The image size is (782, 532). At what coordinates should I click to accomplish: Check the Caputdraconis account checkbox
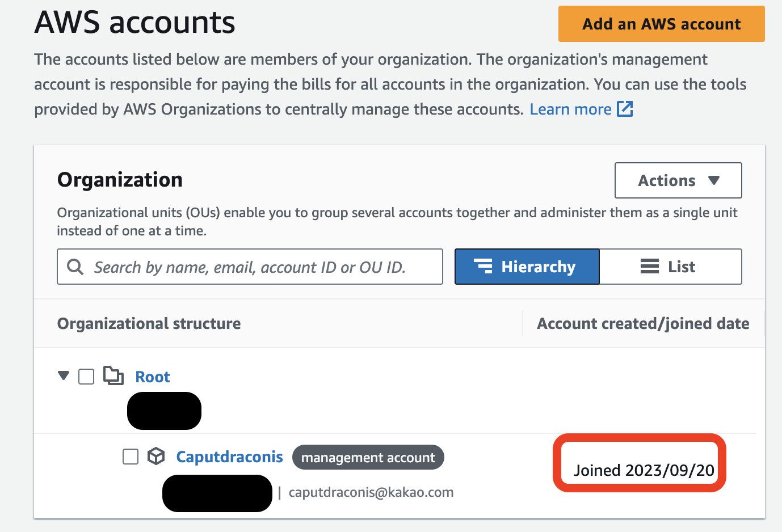click(131, 457)
